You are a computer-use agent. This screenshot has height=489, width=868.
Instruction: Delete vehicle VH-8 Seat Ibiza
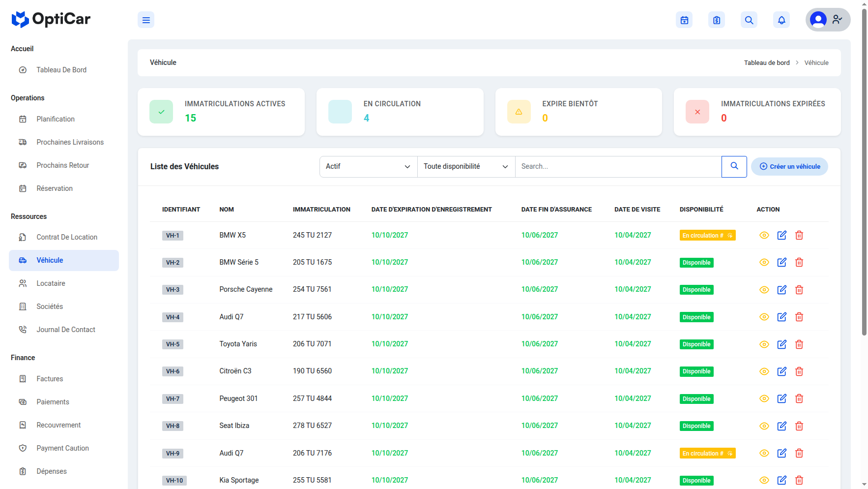coord(799,426)
